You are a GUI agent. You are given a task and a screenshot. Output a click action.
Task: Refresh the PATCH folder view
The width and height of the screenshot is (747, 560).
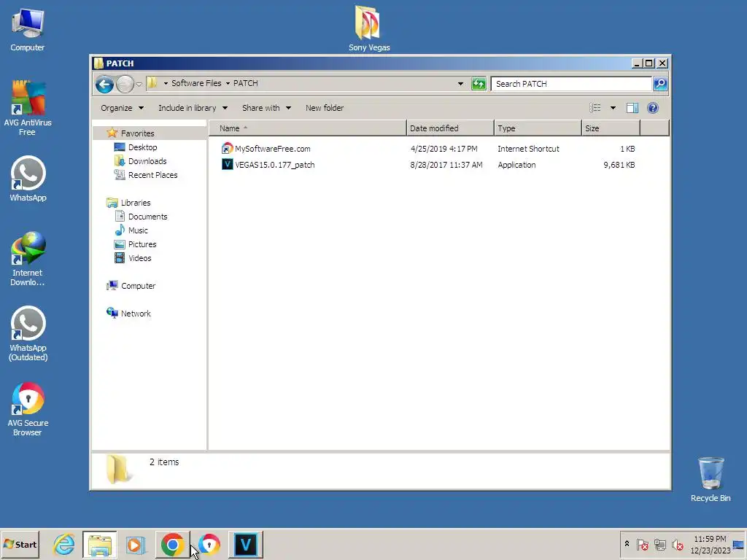coord(479,84)
